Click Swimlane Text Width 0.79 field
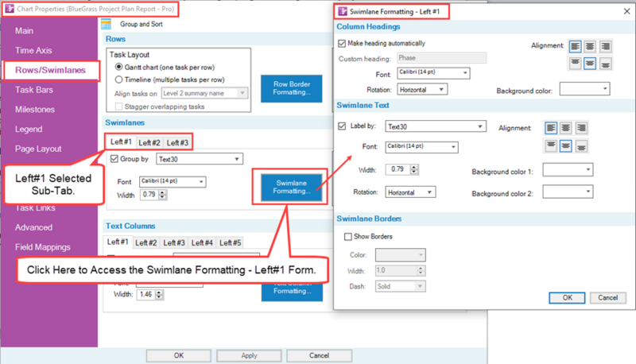 click(x=398, y=169)
